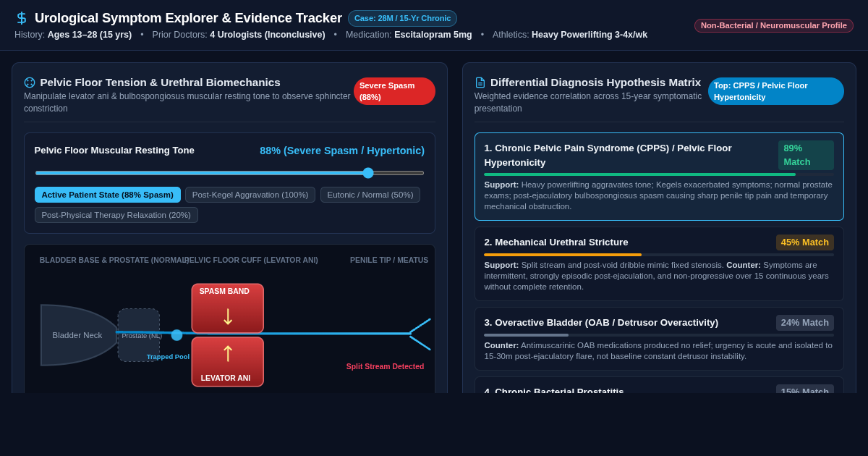The image size is (868, 456).
Task: Open the Mechanical Urethral Stricture hypothesis card
Action: point(659,263)
